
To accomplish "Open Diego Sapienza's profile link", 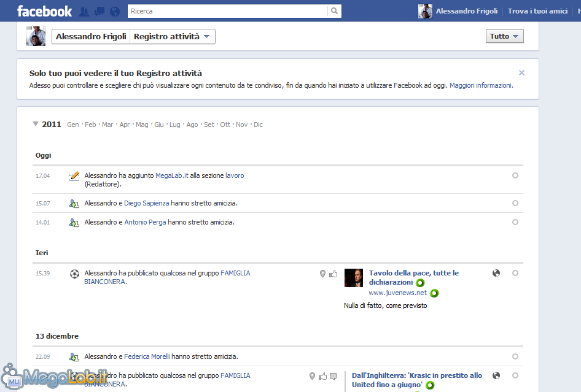I will (146, 203).
